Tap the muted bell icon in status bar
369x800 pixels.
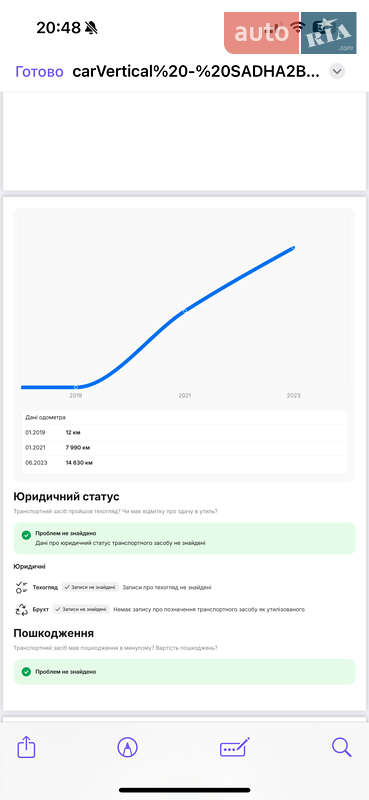tap(91, 28)
